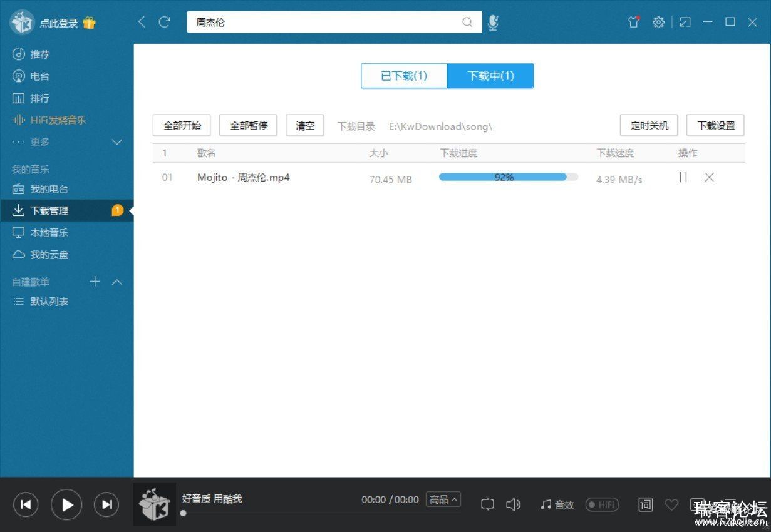Skip to next track
The image size is (771, 532).
pos(106,505)
